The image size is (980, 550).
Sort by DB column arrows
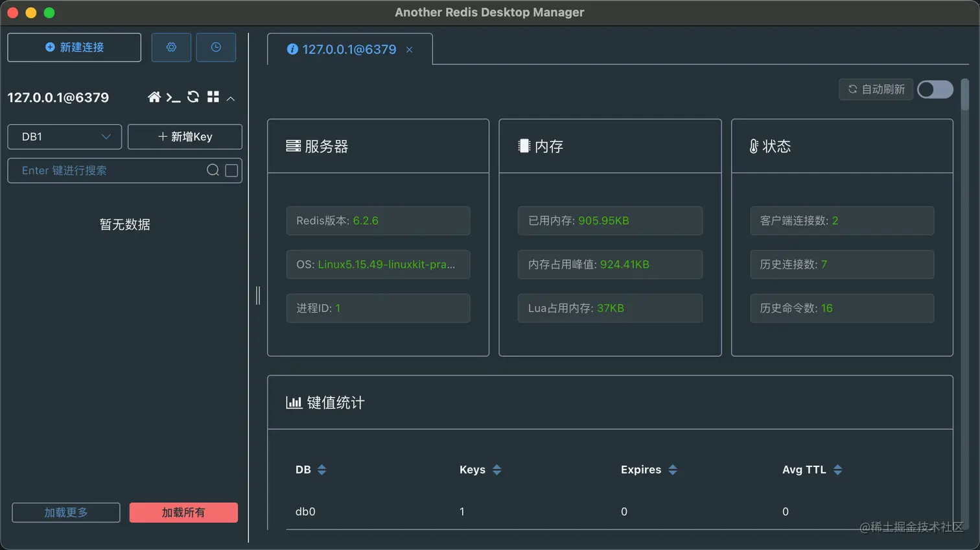322,470
